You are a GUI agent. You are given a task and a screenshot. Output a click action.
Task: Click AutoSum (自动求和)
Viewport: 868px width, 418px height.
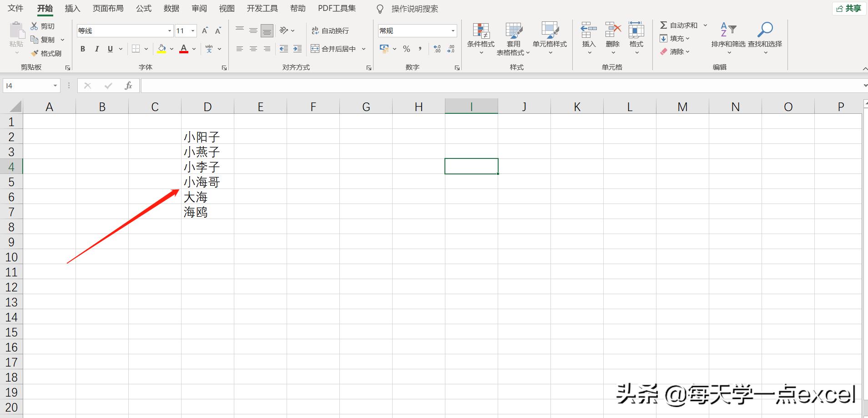679,25
